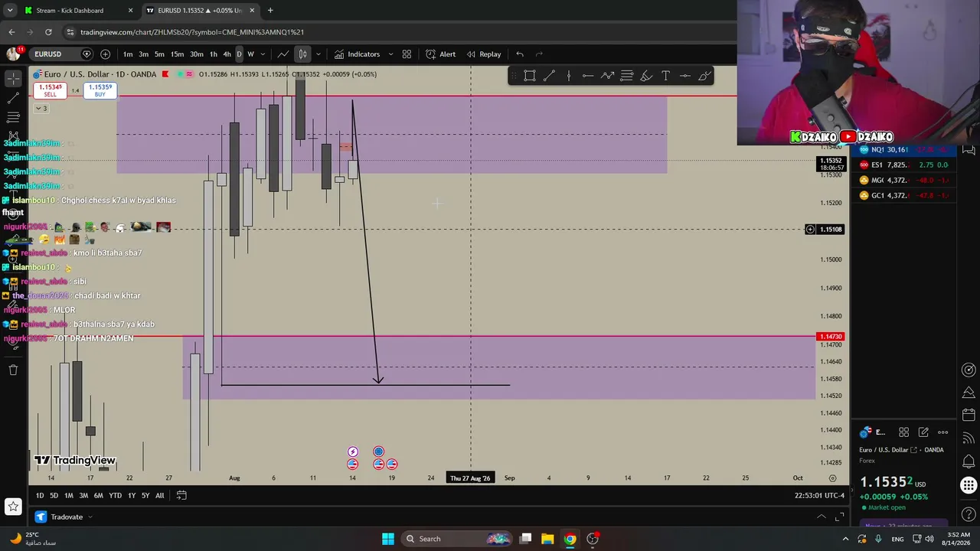Click the red flag next to OANDA
Screen dimensions: 980x551
165,74
